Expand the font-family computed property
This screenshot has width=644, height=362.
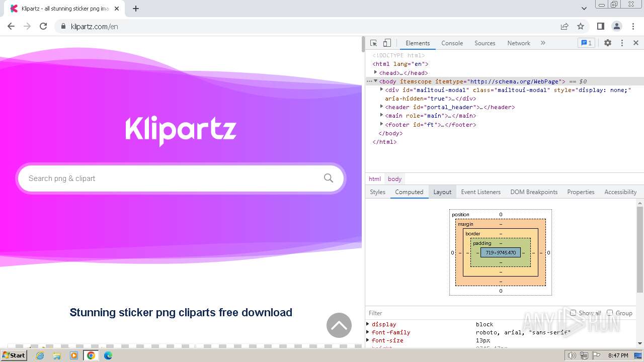coord(368,332)
